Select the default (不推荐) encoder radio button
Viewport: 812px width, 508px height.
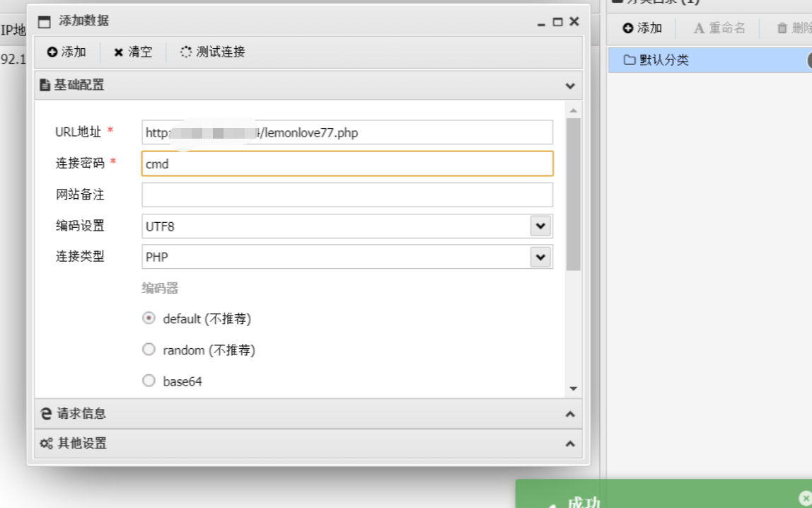(x=149, y=318)
